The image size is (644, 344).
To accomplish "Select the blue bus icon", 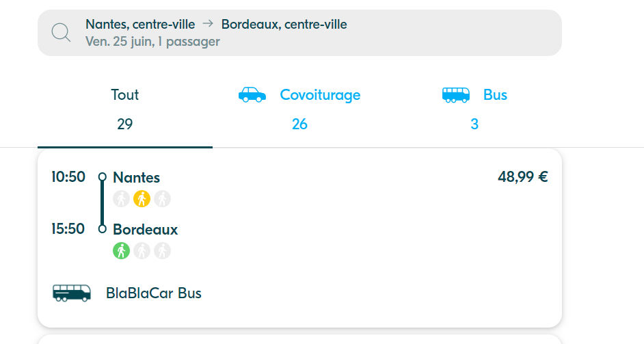I will point(456,95).
